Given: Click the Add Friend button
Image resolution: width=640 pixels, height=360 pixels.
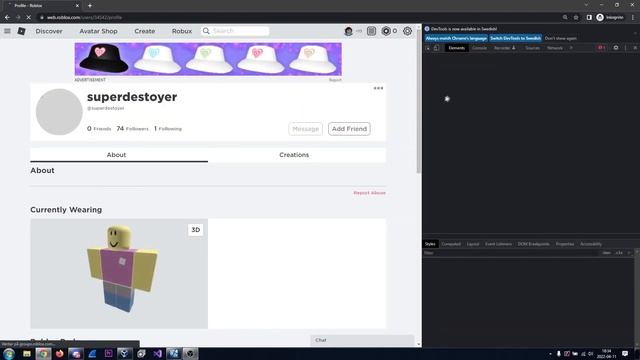Looking at the screenshot, I should (x=349, y=129).
